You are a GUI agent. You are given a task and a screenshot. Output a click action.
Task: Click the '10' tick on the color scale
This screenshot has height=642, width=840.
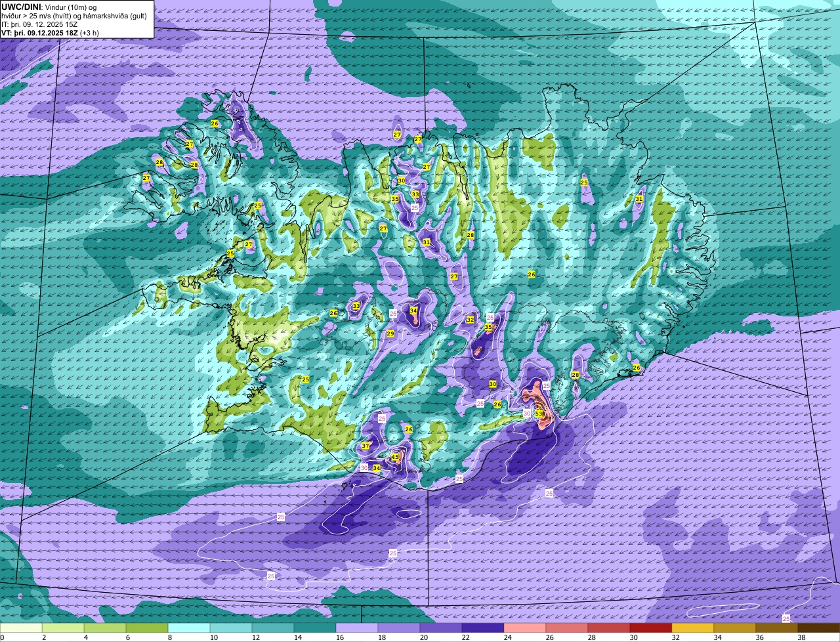pyautogui.click(x=213, y=637)
